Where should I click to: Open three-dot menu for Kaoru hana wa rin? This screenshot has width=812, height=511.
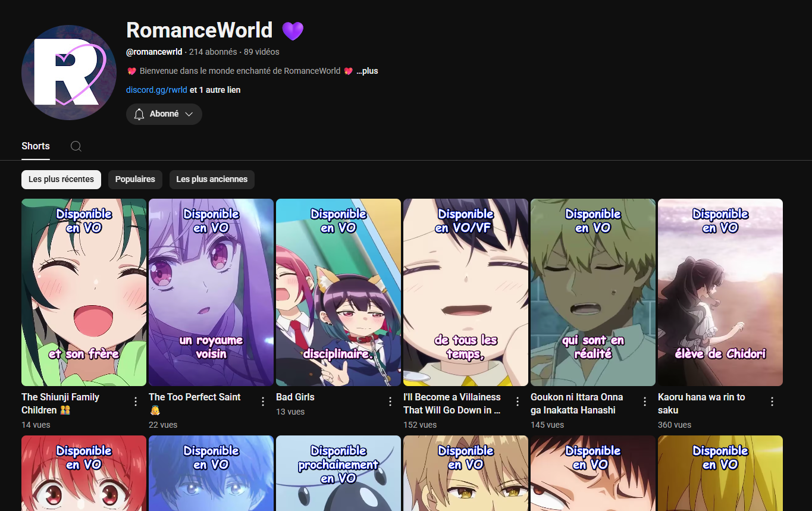772,402
